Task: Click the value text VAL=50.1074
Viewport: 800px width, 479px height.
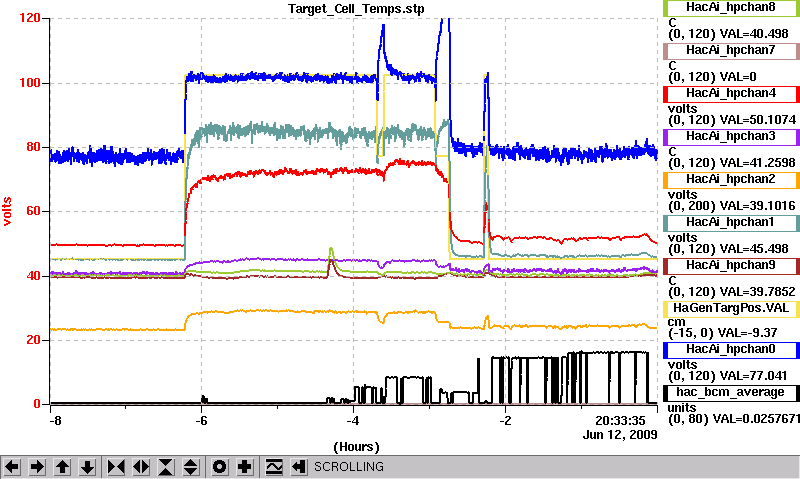Action: [x=757, y=120]
